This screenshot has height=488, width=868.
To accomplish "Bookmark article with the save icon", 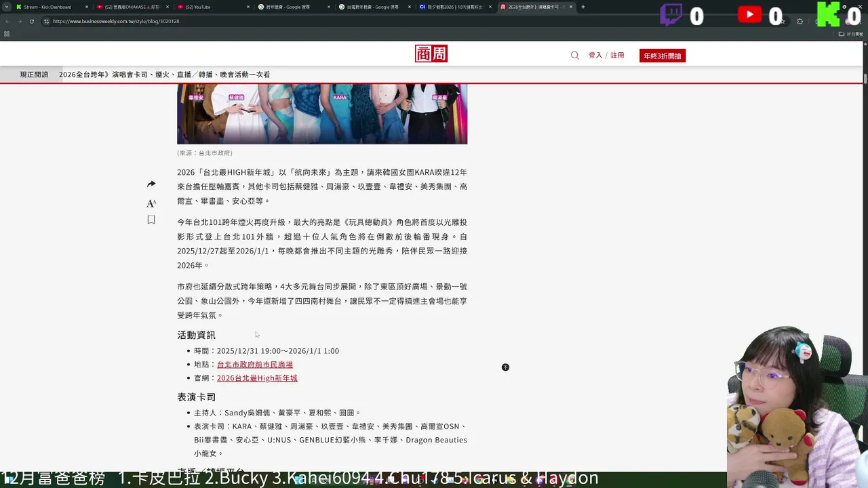I will (x=151, y=220).
